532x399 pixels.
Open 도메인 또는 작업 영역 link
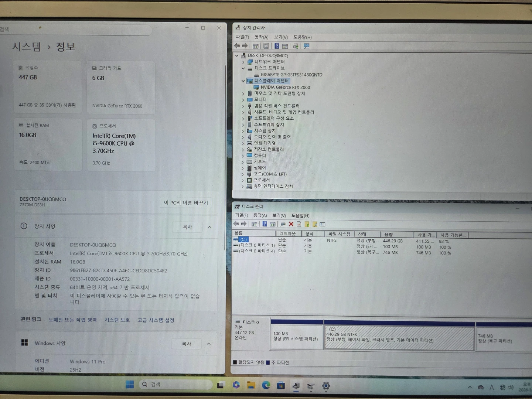[x=72, y=320]
